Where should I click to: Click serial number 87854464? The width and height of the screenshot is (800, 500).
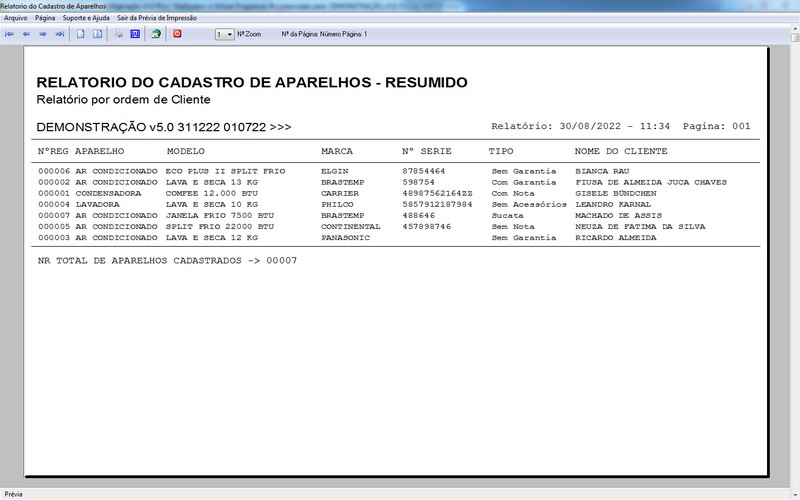[423, 171]
